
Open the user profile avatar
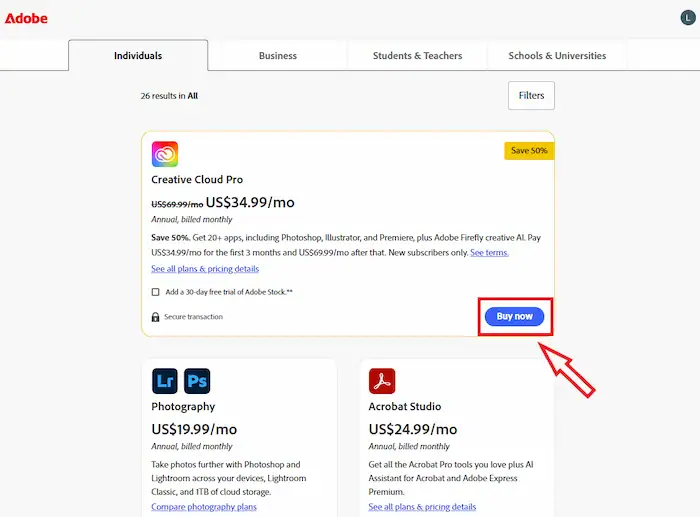[688, 18]
